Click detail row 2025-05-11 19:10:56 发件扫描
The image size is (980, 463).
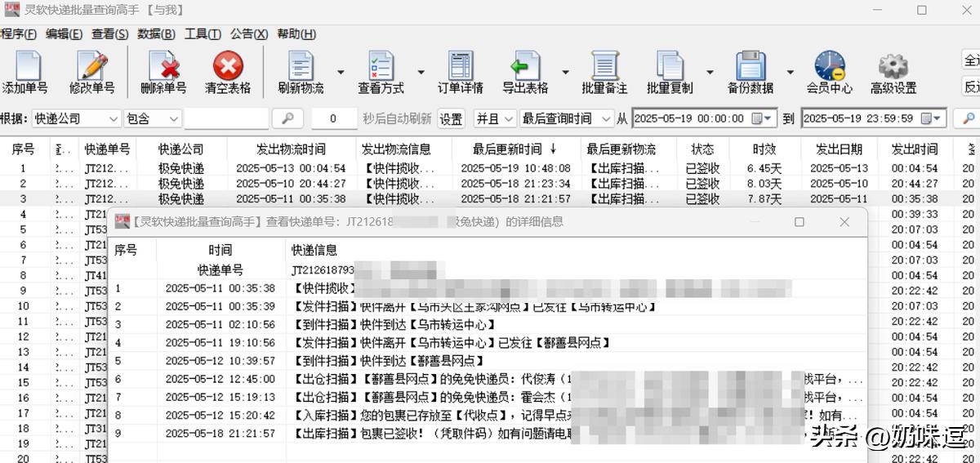tap(487, 343)
